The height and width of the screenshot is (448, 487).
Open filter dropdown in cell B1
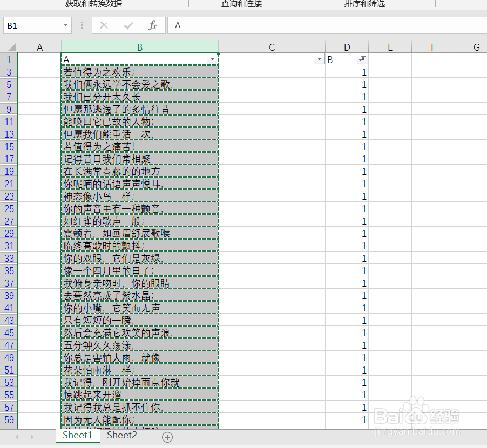tap(212, 59)
